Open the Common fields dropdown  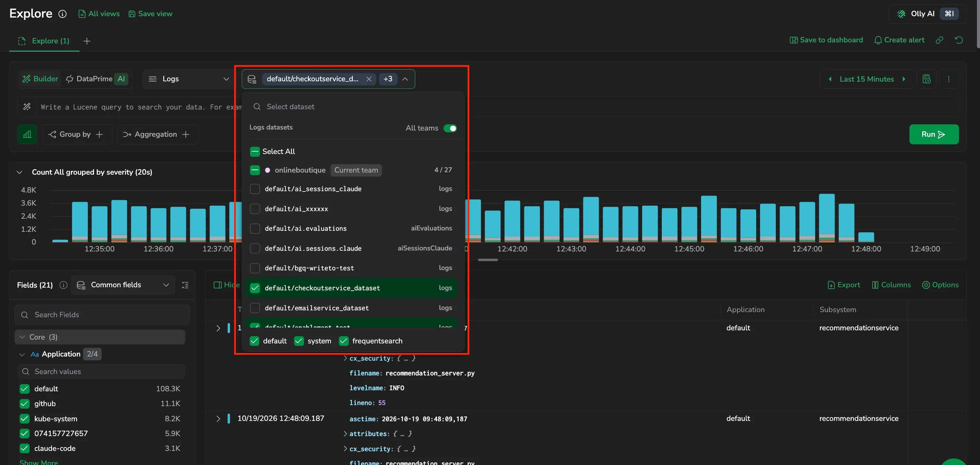[x=123, y=285]
